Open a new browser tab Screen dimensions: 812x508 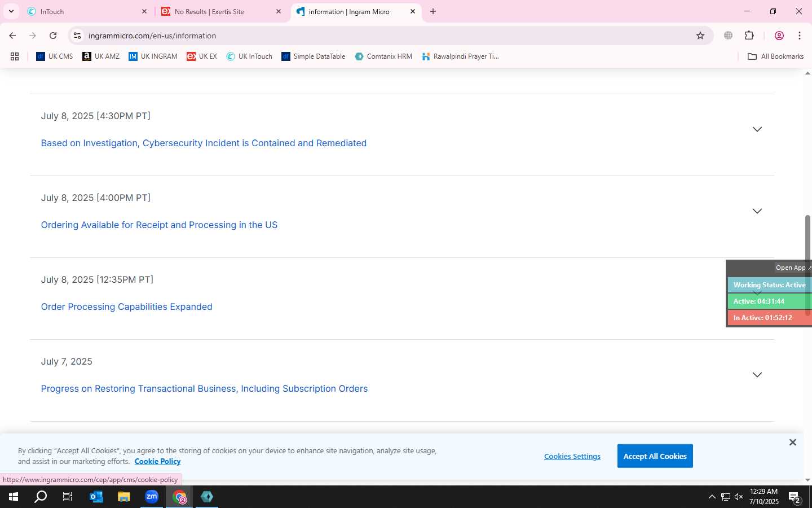click(x=433, y=11)
